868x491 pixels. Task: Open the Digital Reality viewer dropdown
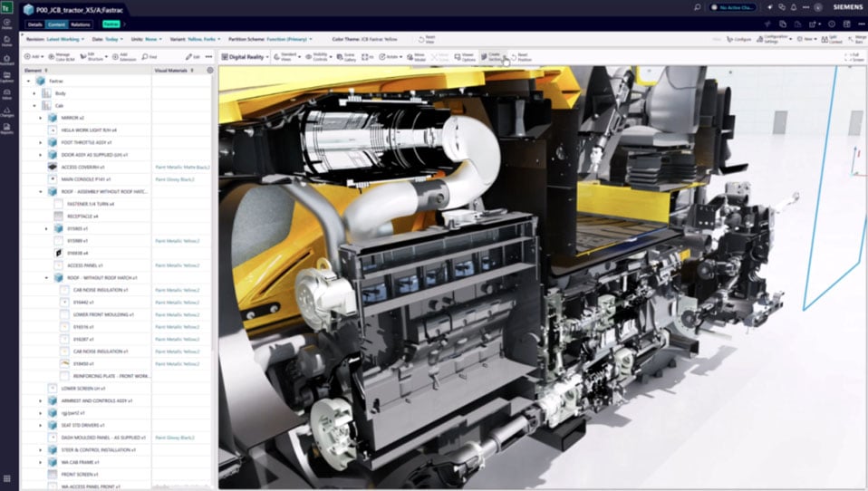pos(245,56)
